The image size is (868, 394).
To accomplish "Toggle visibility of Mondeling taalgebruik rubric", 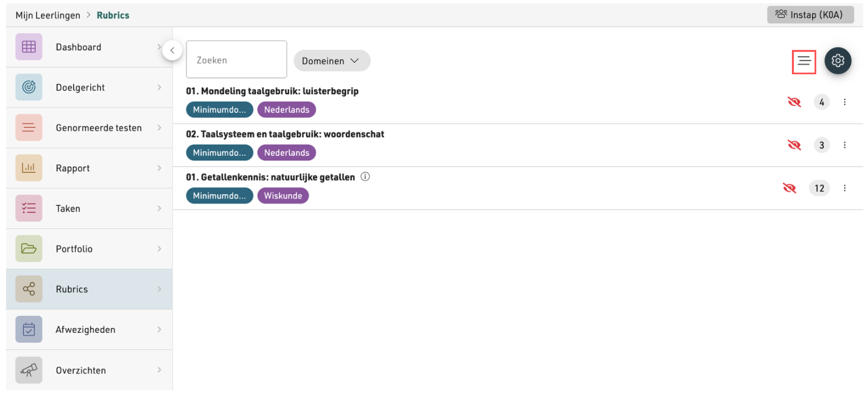I will tap(794, 102).
